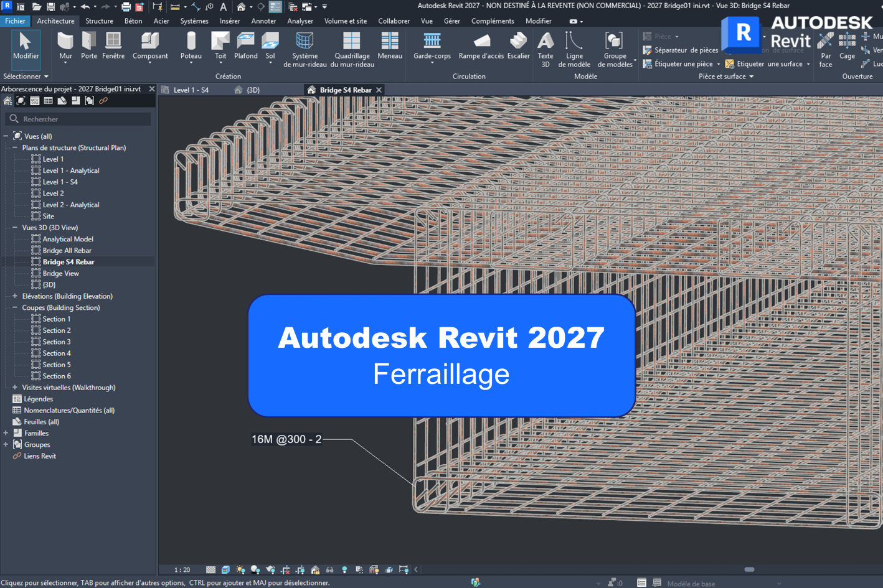Click the Porte door tool
883x588 pixels.
[x=89, y=47]
